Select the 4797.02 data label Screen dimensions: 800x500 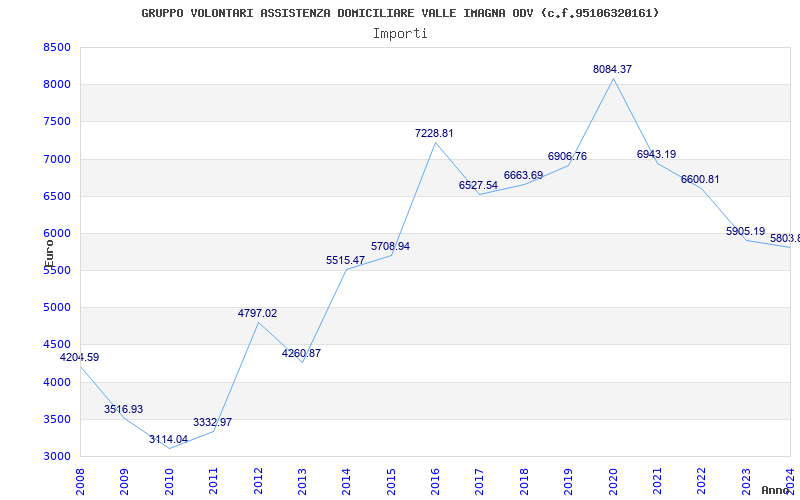(257, 313)
